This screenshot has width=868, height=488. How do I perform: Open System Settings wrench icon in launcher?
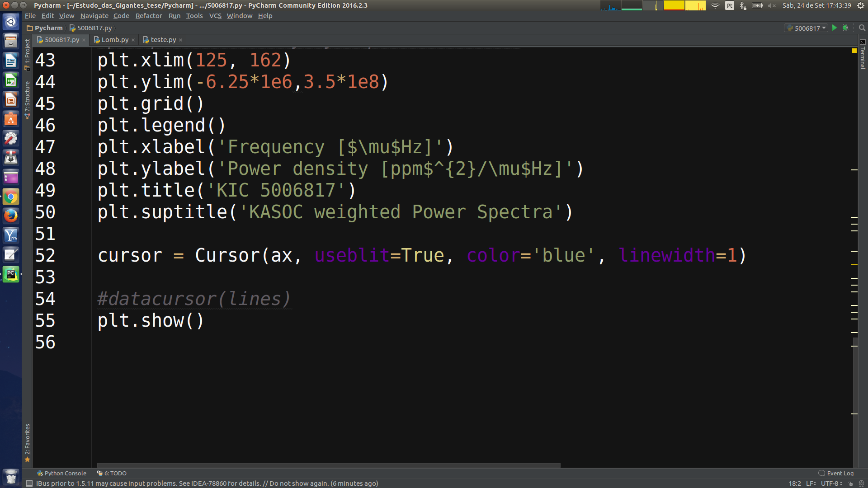click(x=11, y=138)
